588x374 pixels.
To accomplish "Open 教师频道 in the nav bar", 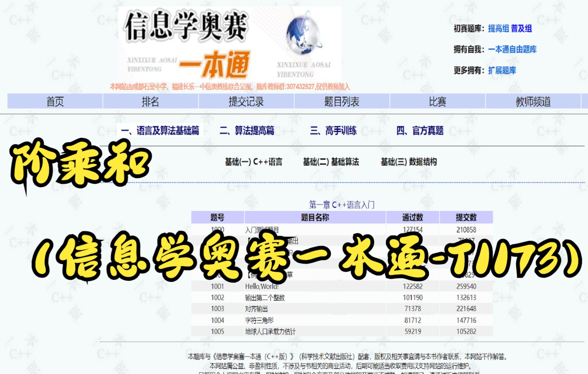I will [533, 102].
